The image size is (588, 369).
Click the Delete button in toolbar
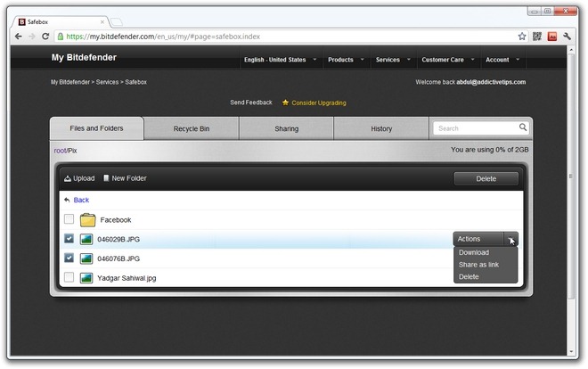486,179
